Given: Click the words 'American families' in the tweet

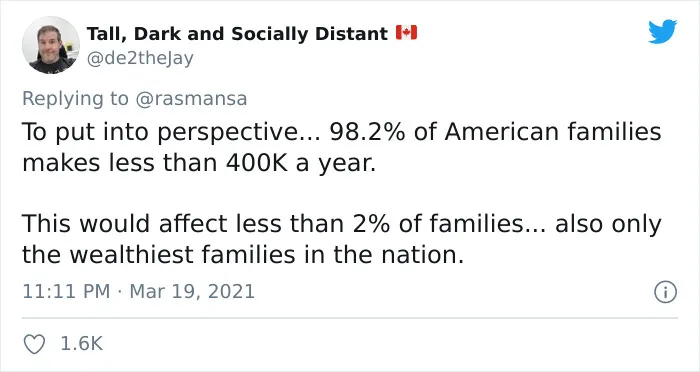Looking at the screenshot, I should coord(553,132).
